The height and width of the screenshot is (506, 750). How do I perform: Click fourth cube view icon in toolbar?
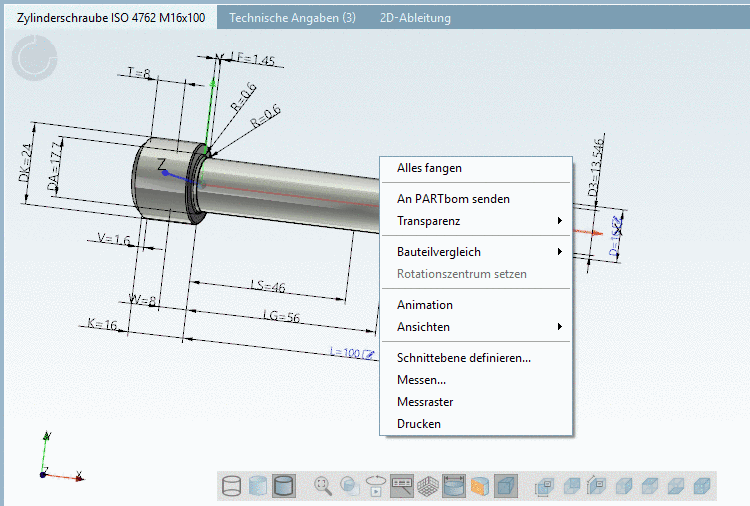(x=623, y=486)
